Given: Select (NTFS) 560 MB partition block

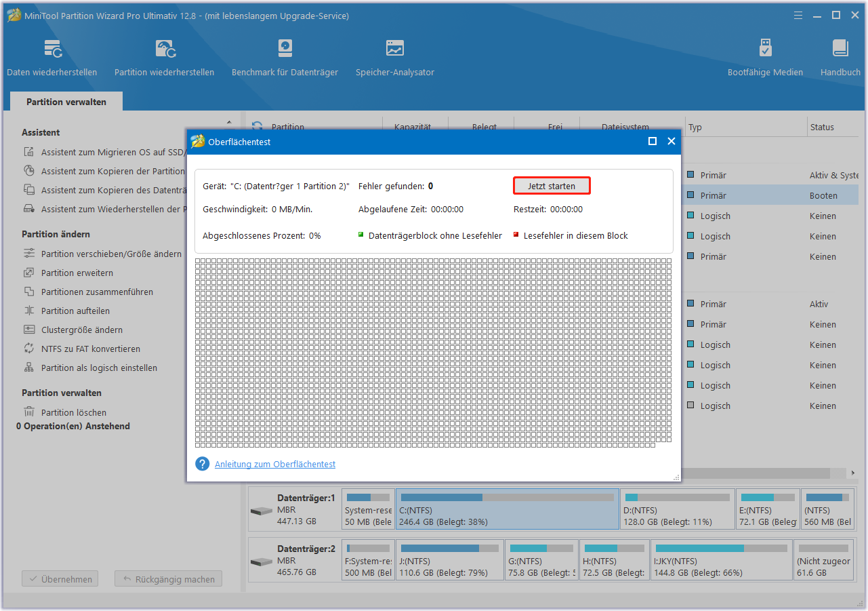Looking at the screenshot, I should coord(828,509).
